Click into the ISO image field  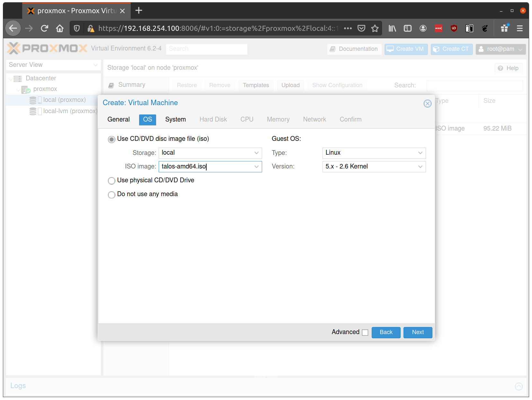pyautogui.click(x=206, y=167)
